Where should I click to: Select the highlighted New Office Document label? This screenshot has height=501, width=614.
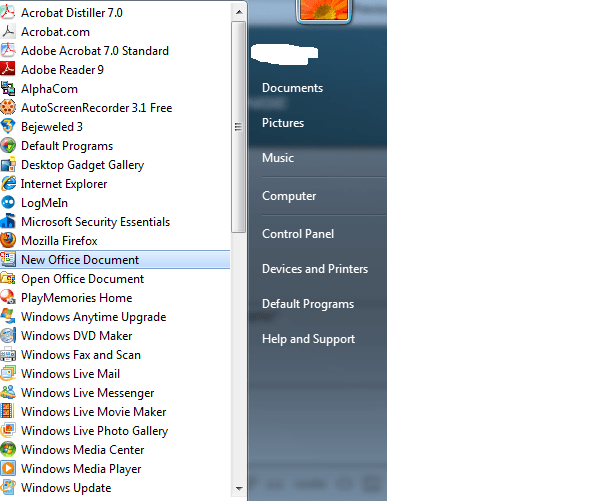(x=80, y=259)
